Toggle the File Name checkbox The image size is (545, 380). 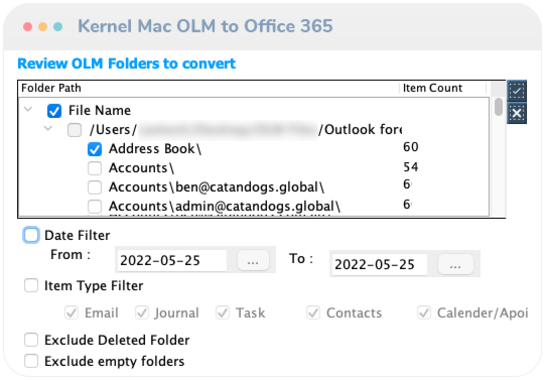click(x=54, y=111)
